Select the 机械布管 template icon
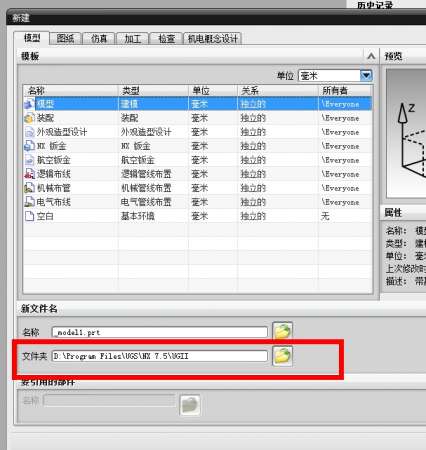The height and width of the screenshot is (450, 426). (29, 188)
